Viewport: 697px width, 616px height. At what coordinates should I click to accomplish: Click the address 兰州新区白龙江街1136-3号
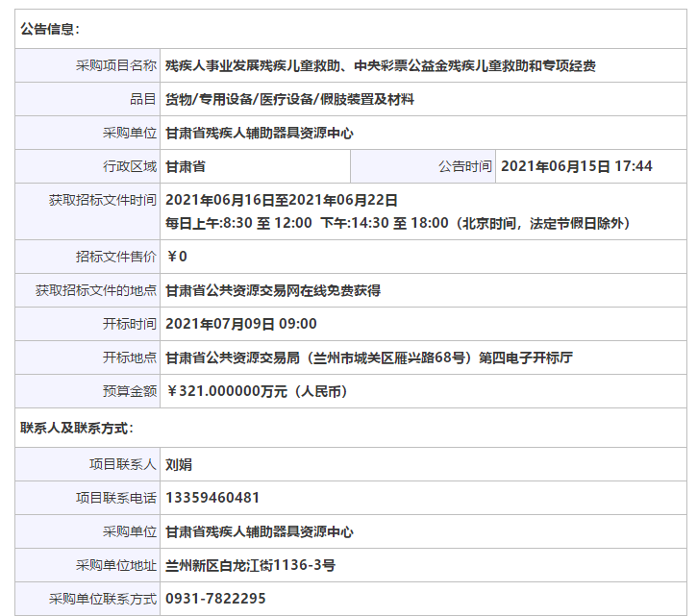(250, 565)
